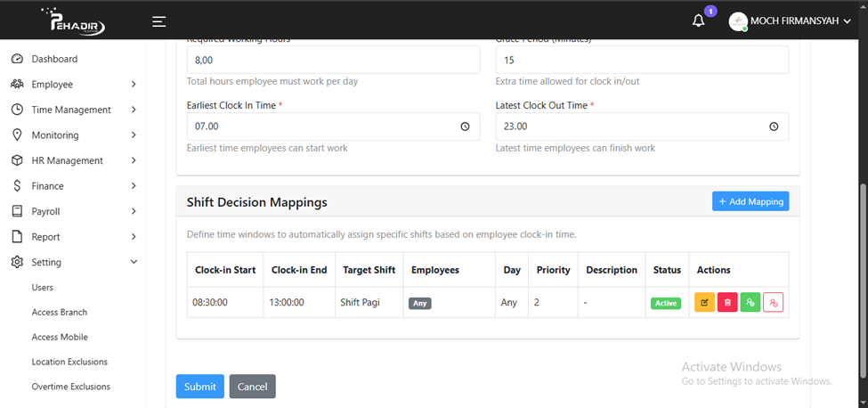Click the green user assignment icon
The image size is (868, 408).
[750, 303]
